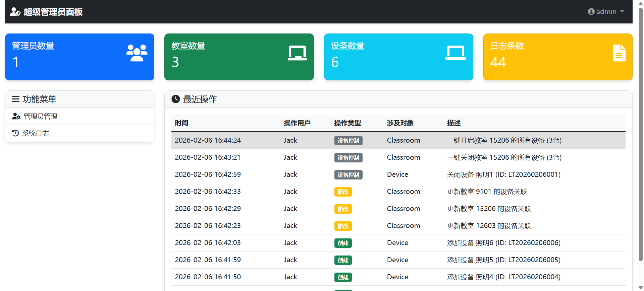
Task: Click 修改 badge in 16:42:33 row
Action: coord(343,192)
